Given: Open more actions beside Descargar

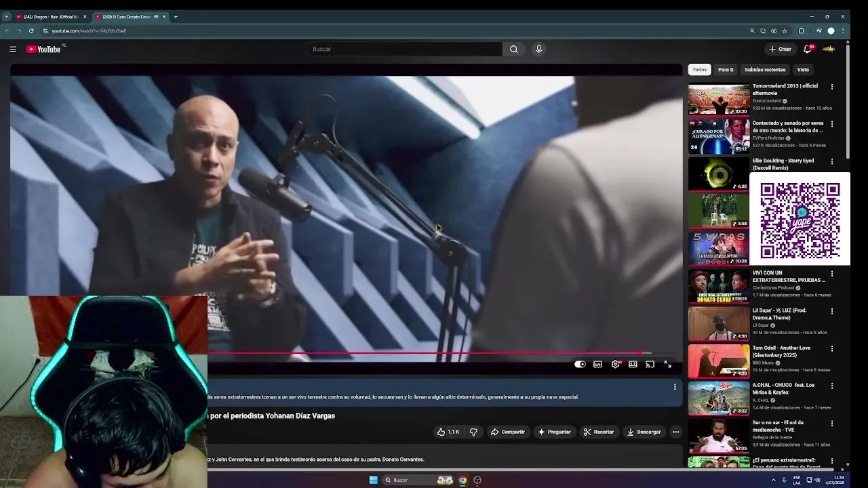Looking at the screenshot, I should coord(675,432).
